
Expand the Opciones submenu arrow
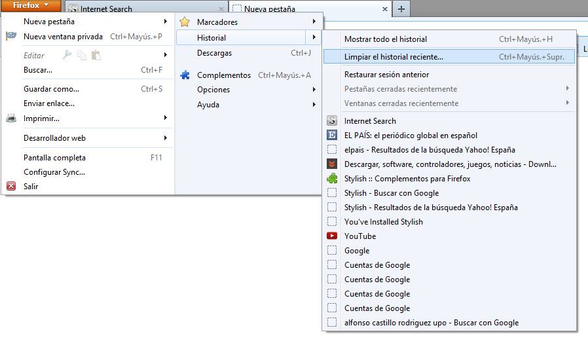[314, 89]
